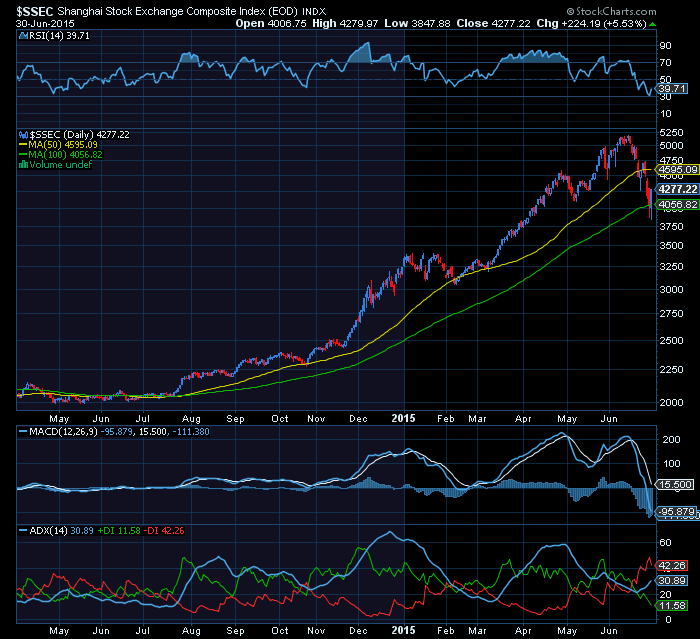Click the yellow 4595.09 price tag
700x639 pixels.
point(677,169)
